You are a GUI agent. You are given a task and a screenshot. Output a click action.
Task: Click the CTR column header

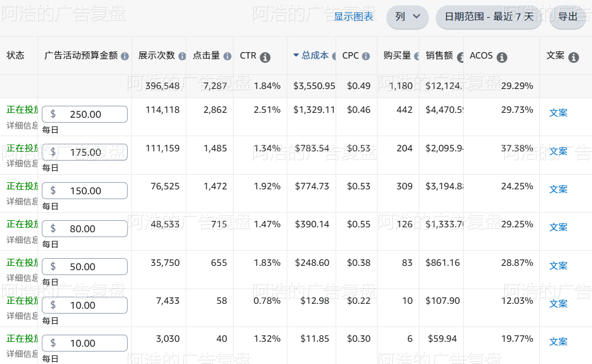point(248,55)
